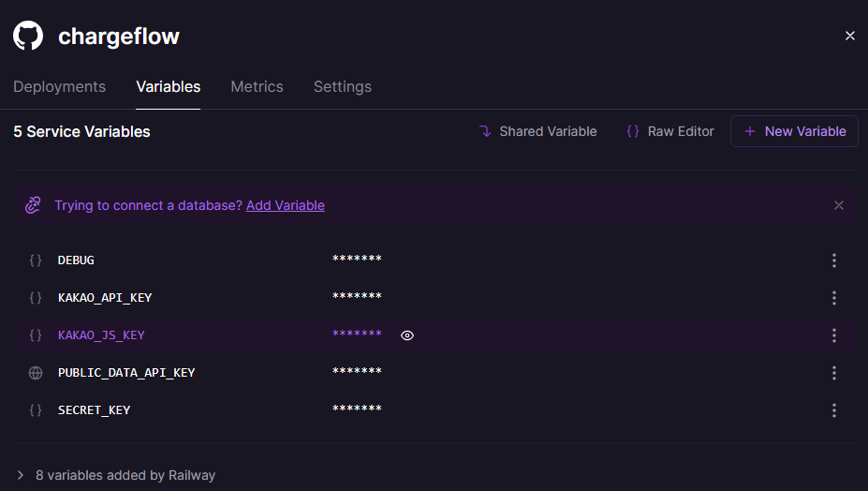Close the chargeflow service panel
This screenshot has height=491, width=868.
pyautogui.click(x=849, y=36)
